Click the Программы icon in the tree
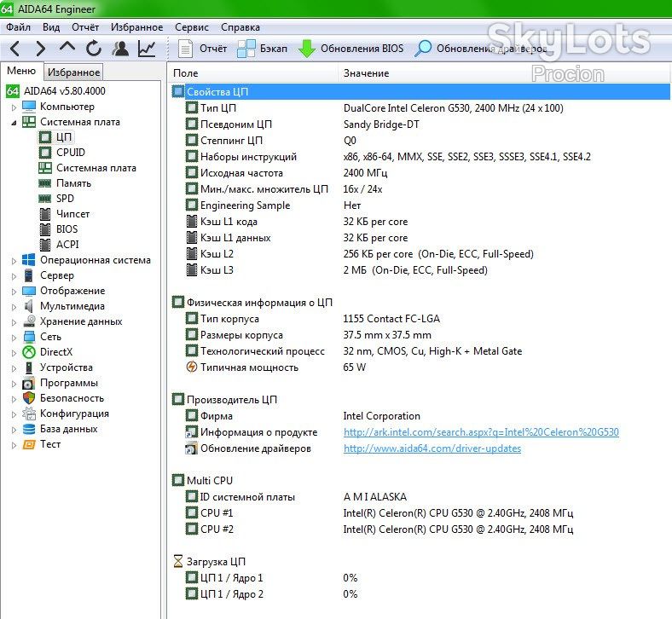 pos(29,383)
